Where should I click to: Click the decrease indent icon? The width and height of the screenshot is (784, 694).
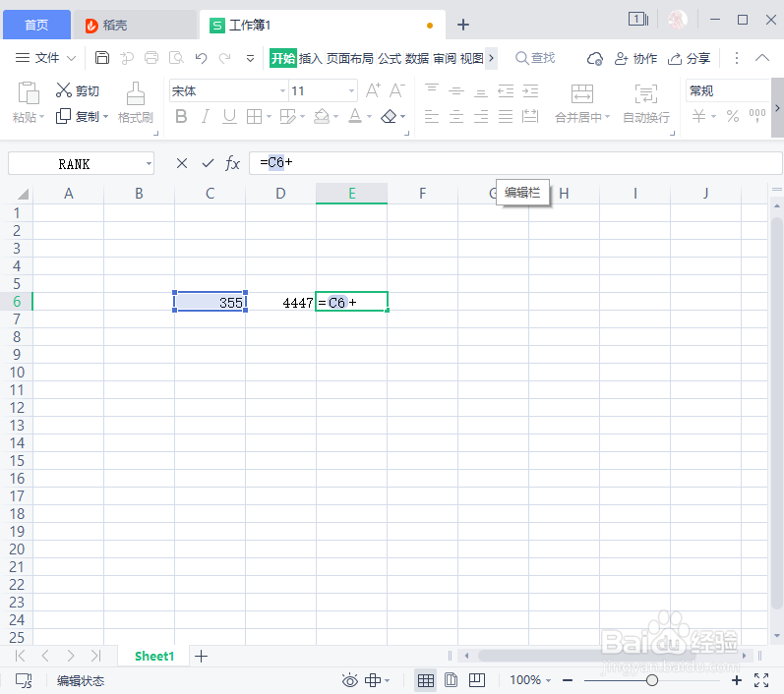point(506,90)
